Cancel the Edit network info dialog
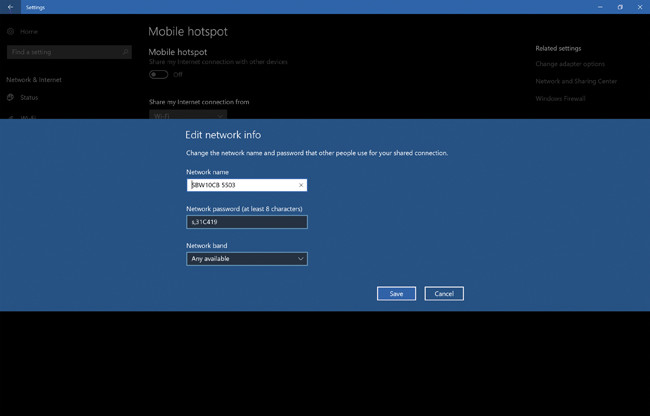 coord(444,294)
